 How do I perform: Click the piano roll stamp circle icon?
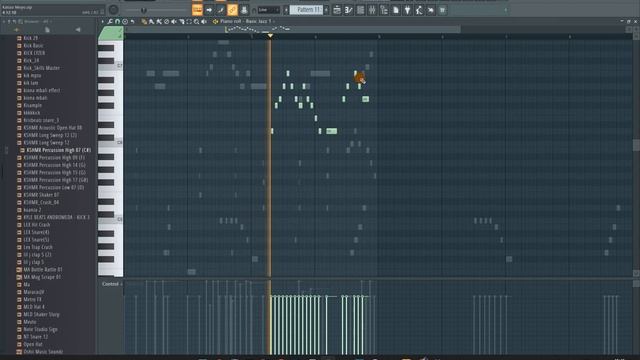point(125,22)
